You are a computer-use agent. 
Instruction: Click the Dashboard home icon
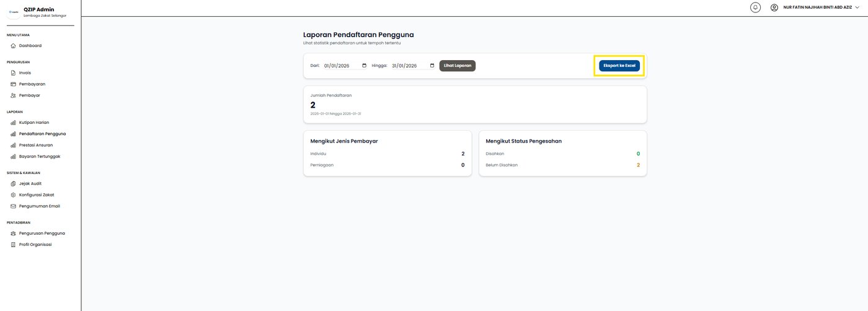13,46
